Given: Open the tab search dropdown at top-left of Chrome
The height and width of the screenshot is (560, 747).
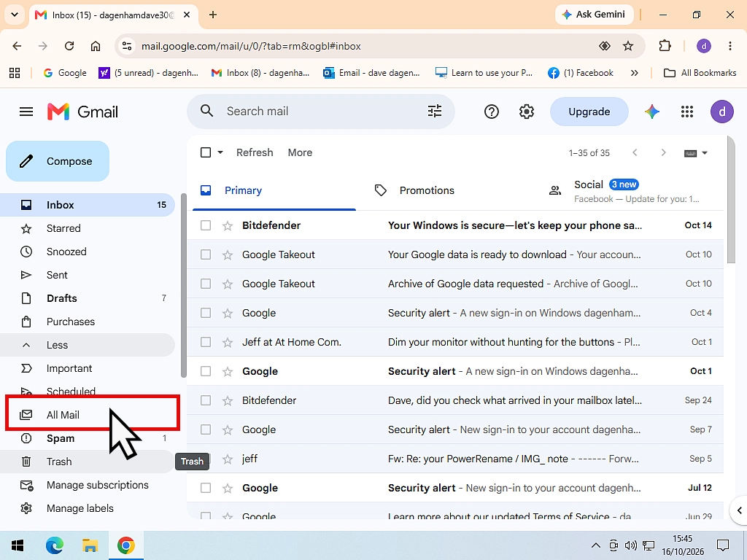Looking at the screenshot, I should click(x=15, y=15).
